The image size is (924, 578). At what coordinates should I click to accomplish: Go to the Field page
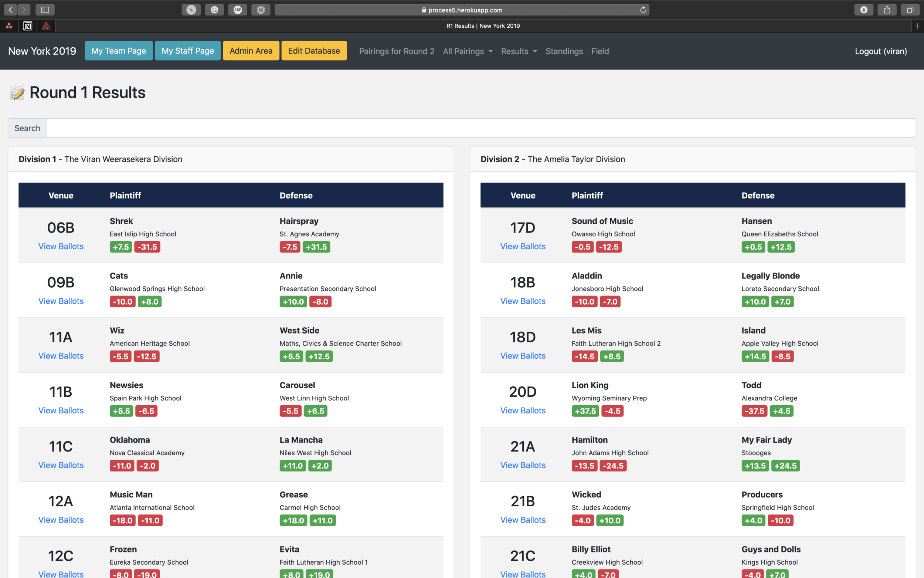[600, 51]
